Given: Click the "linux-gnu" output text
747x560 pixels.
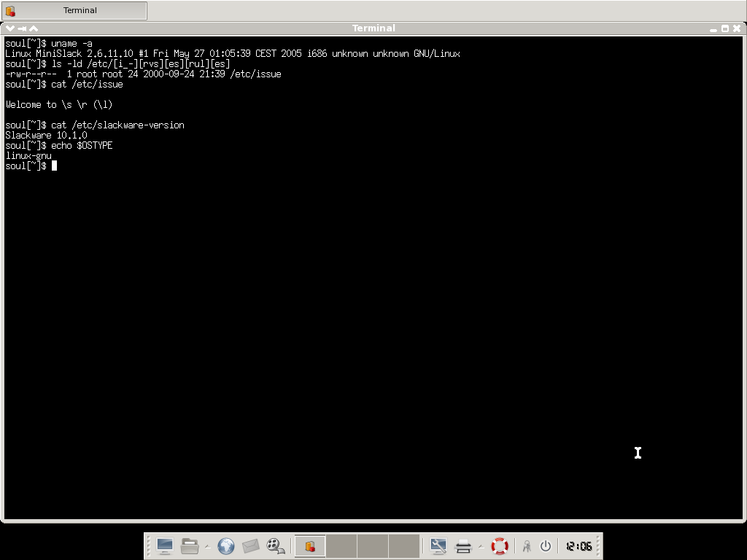Looking at the screenshot, I should pos(28,156).
